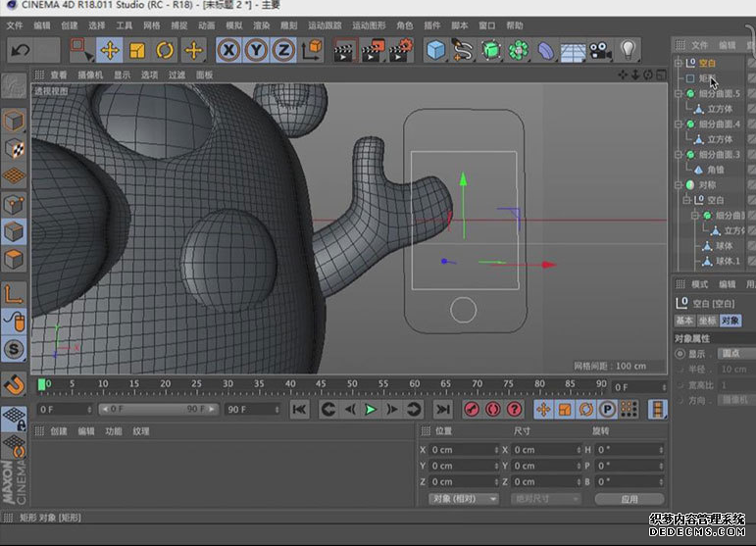Select Texture mode checkered cube icon
Viewport: 756px width, 546px height.
(14, 148)
